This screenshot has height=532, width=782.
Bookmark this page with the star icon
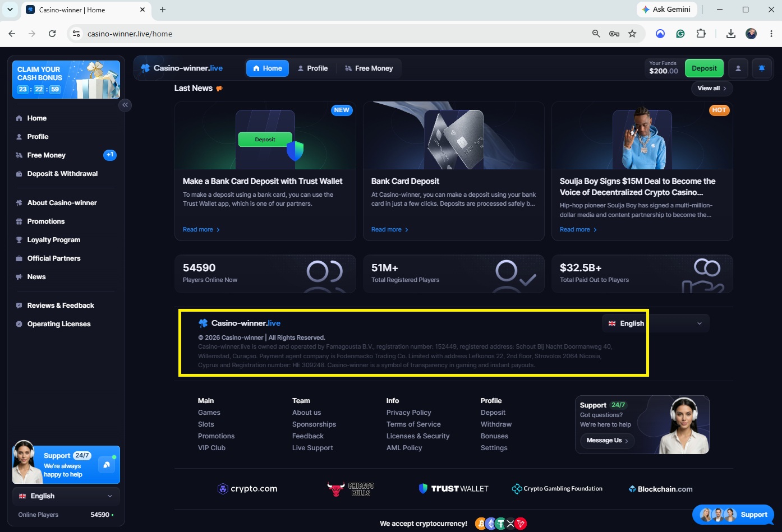632,34
